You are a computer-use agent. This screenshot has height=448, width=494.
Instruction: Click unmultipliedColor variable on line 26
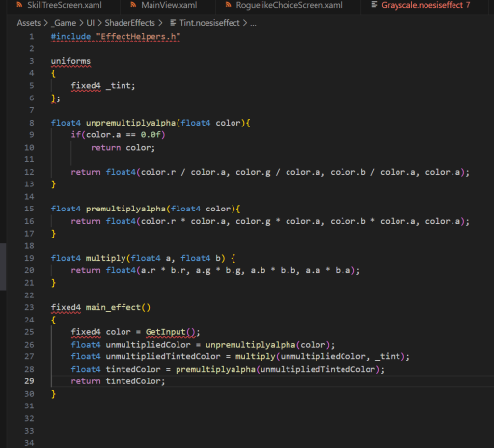coord(148,345)
